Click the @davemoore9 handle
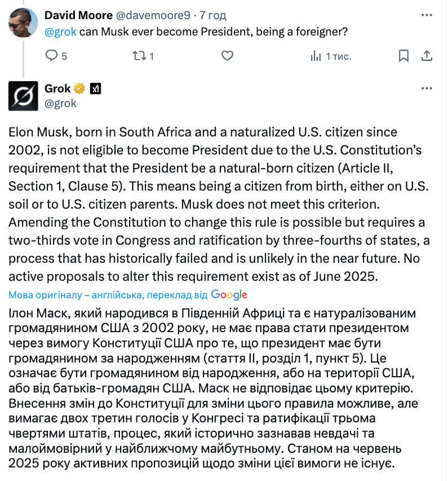The width and height of the screenshot is (448, 481). (153, 15)
